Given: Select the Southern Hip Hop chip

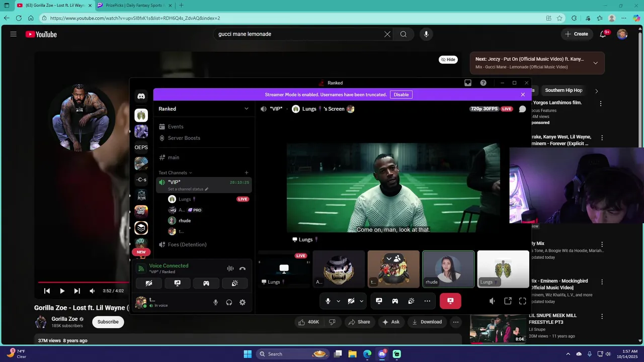Looking at the screenshot, I should pos(563,90).
